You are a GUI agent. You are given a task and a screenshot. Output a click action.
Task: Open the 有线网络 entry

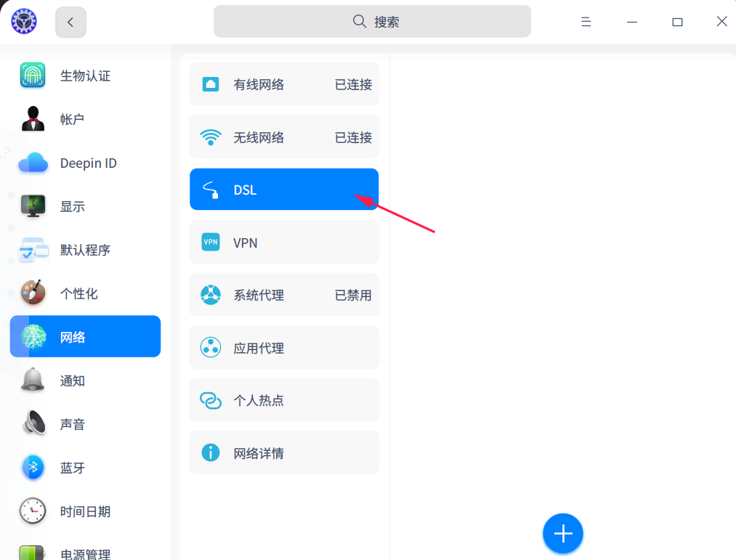point(284,84)
